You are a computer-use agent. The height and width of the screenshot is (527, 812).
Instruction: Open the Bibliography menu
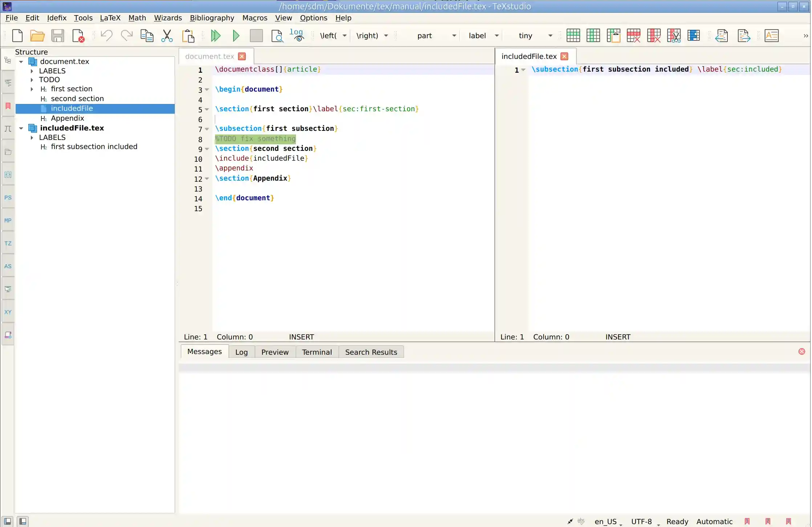pos(212,17)
